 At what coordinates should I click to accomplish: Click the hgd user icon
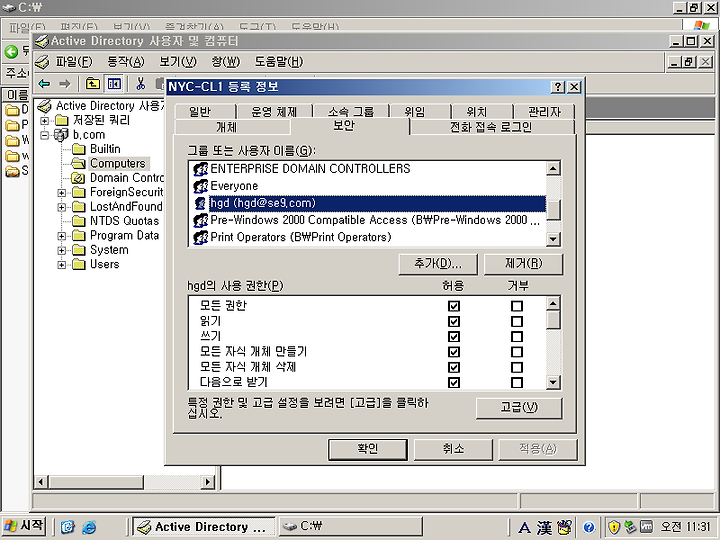(200, 203)
